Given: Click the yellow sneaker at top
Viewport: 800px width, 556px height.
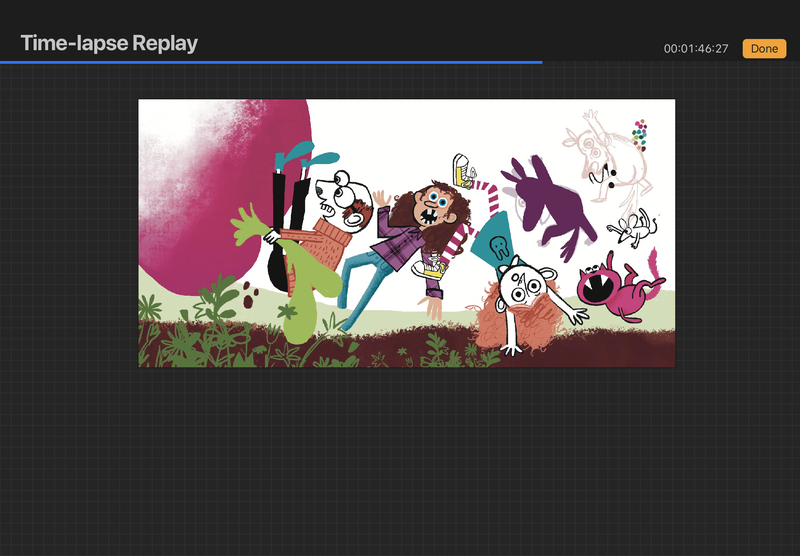Looking at the screenshot, I should pyautogui.click(x=461, y=169).
